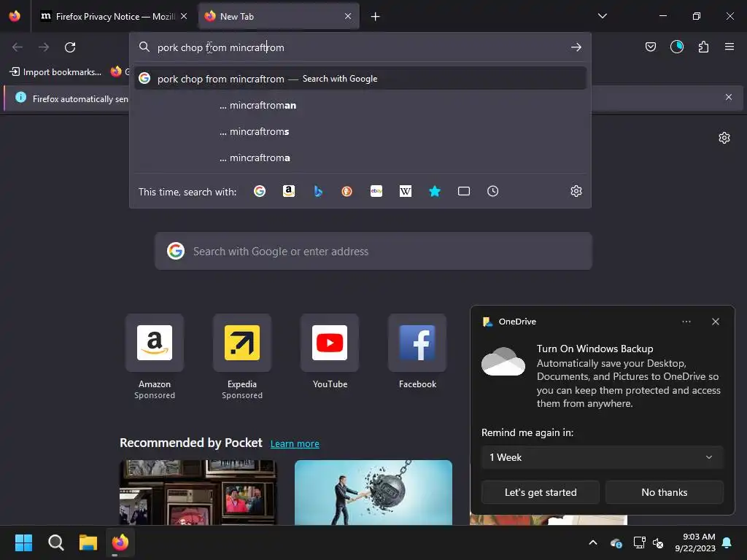Expand the Remind me again dropdown
The height and width of the screenshot is (560, 747).
click(602, 457)
